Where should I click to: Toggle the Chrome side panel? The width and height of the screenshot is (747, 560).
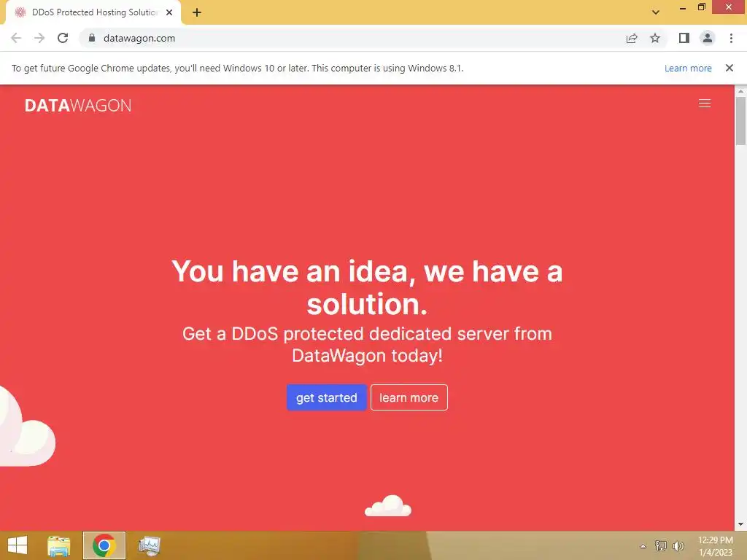click(684, 38)
